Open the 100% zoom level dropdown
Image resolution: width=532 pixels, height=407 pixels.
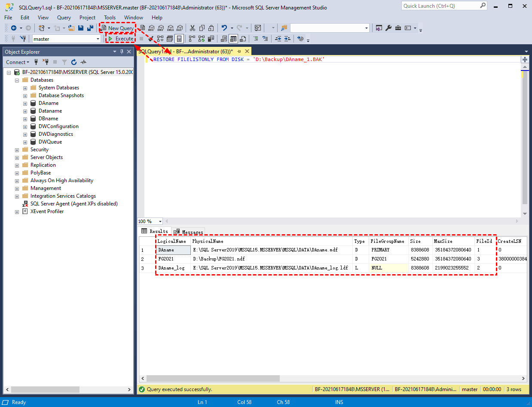[x=160, y=221]
